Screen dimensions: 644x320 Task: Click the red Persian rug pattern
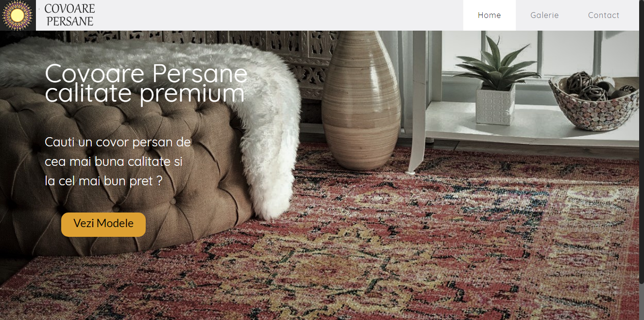coord(389,243)
